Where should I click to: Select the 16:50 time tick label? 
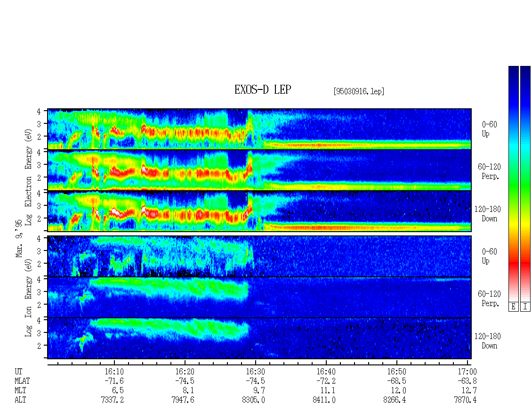396,372
